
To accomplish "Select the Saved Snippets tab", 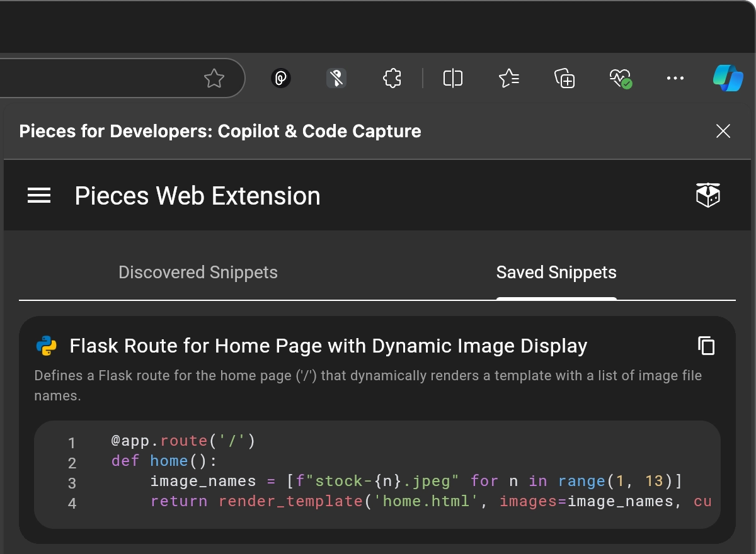I will coord(556,272).
